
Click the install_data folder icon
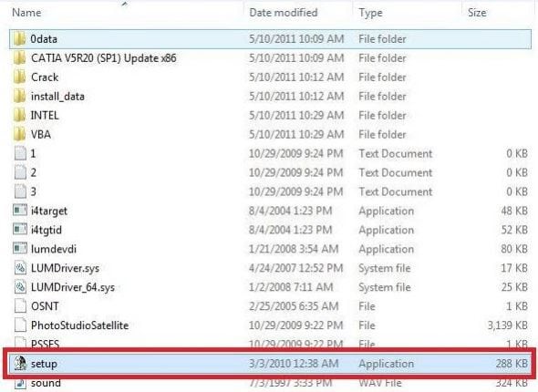click(19, 97)
